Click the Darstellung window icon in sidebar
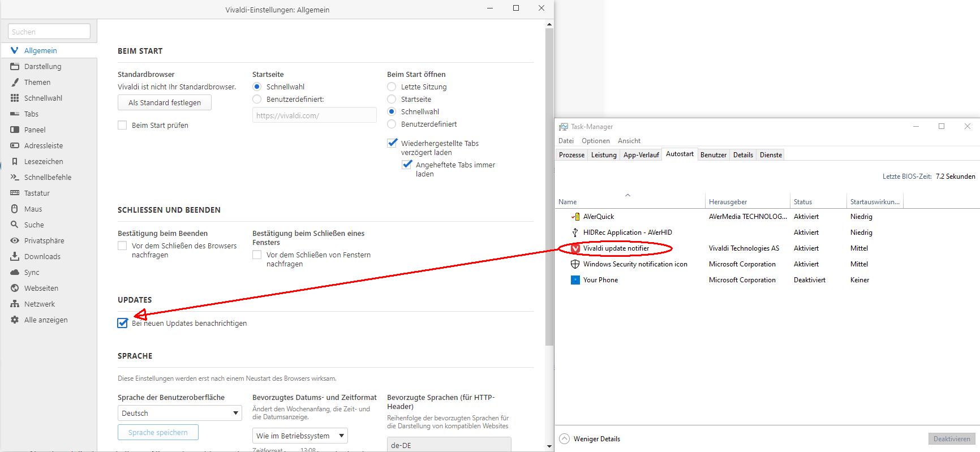The image size is (980, 452). click(15, 66)
